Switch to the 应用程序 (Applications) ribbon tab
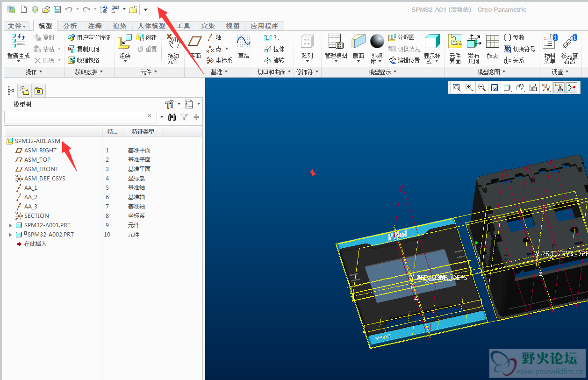Viewport: 588px width, 380px height. (265, 26)
